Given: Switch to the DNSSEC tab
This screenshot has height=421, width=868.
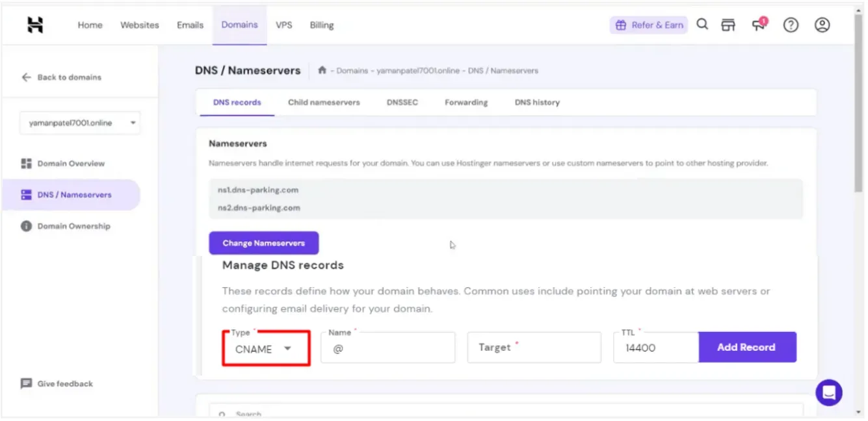Looking at the screenshot, I should (402, 103).
